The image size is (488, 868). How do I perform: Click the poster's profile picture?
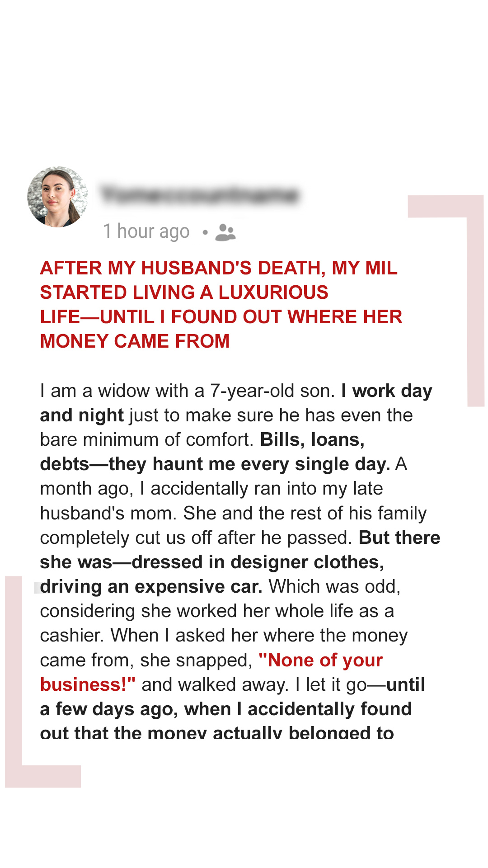58,197
